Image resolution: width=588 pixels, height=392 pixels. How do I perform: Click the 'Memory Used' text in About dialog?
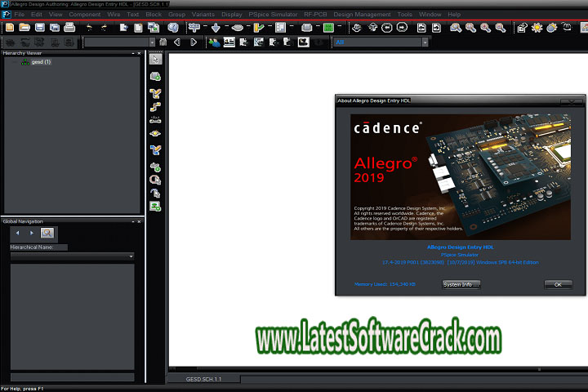point(385,284)
